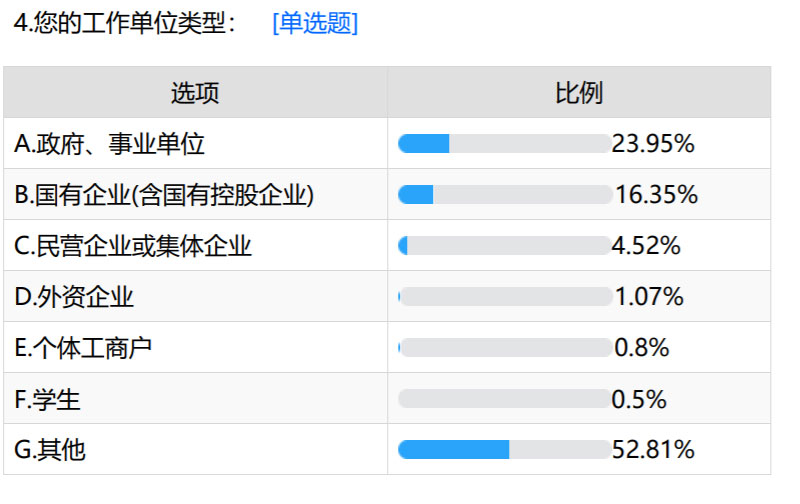Click the 比例 column header

[x=579, y=93]
